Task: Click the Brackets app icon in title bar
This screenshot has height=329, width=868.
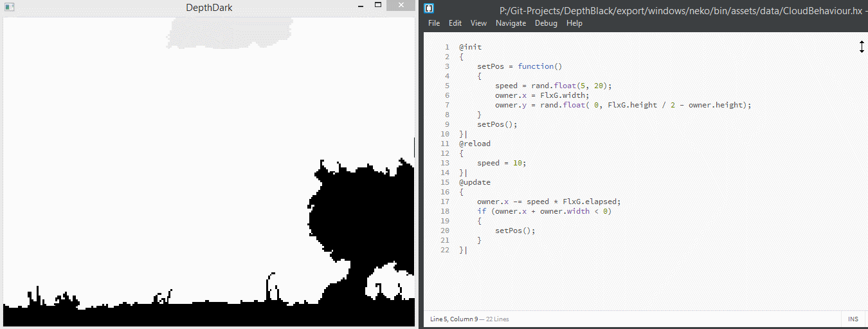Action: point(429,8)
